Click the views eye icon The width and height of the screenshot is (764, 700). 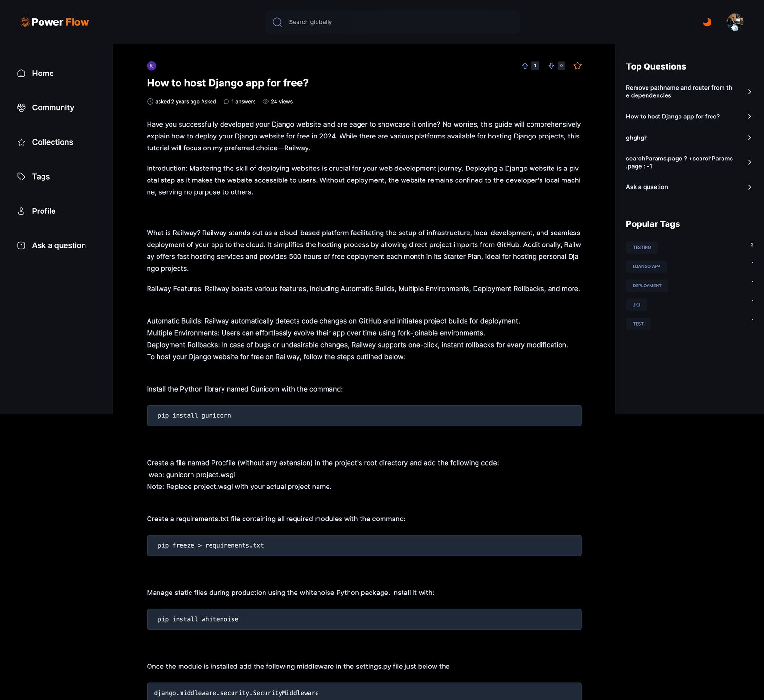(x=265, y=102)
